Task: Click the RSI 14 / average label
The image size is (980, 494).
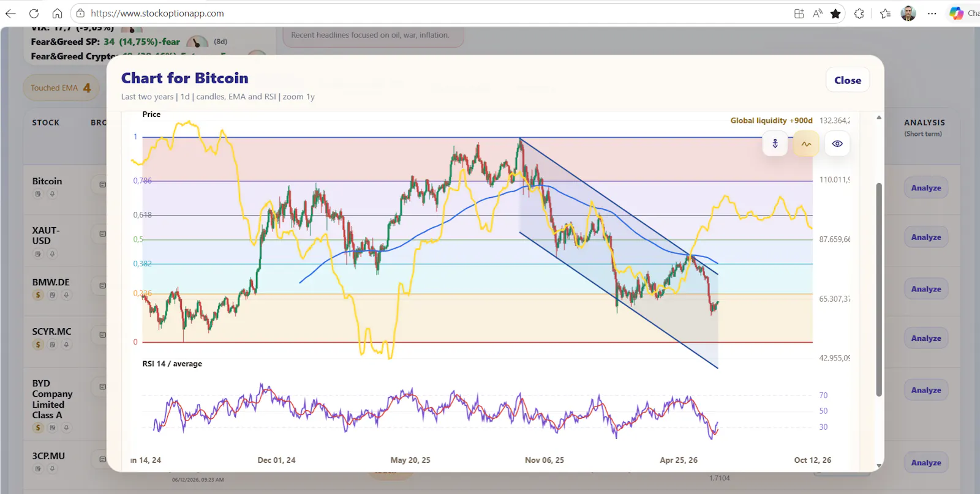Action: click(172, 364)
